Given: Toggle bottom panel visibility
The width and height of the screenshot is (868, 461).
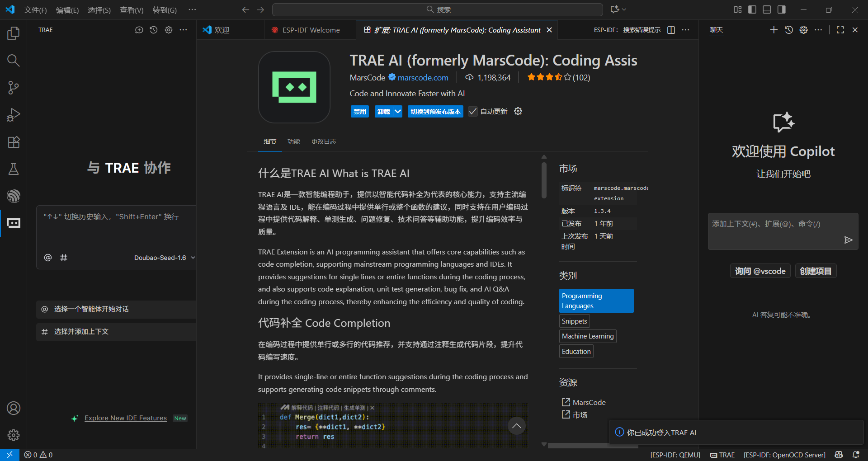Looking at the screenshot, I should [x=767, y=9].
